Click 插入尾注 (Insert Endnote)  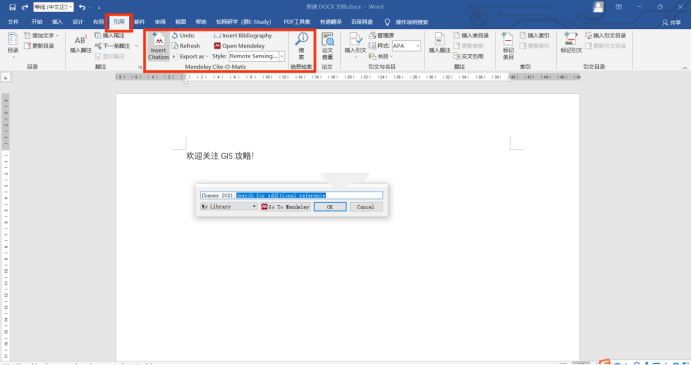(x=109, y=35)
